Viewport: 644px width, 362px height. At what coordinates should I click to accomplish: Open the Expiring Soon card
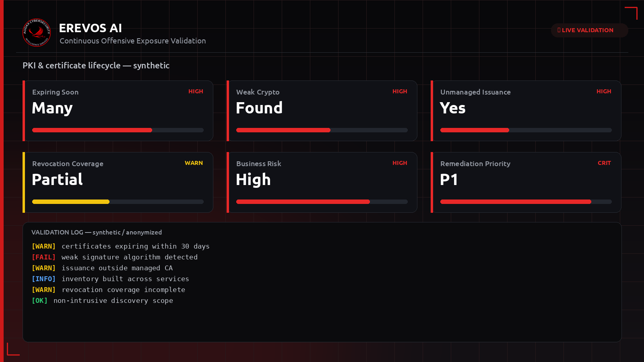click(118, 111)
